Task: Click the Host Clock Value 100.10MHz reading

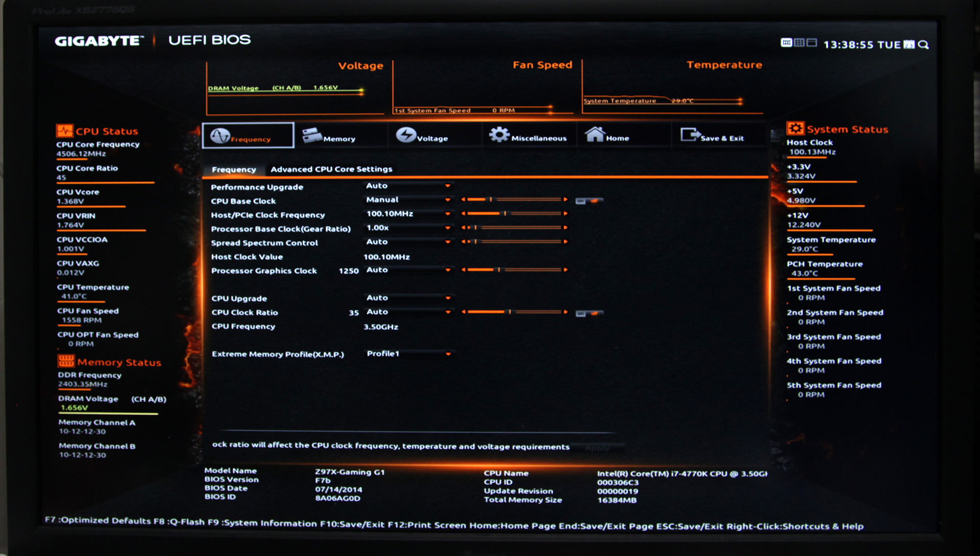Action: tap(386, 257)
